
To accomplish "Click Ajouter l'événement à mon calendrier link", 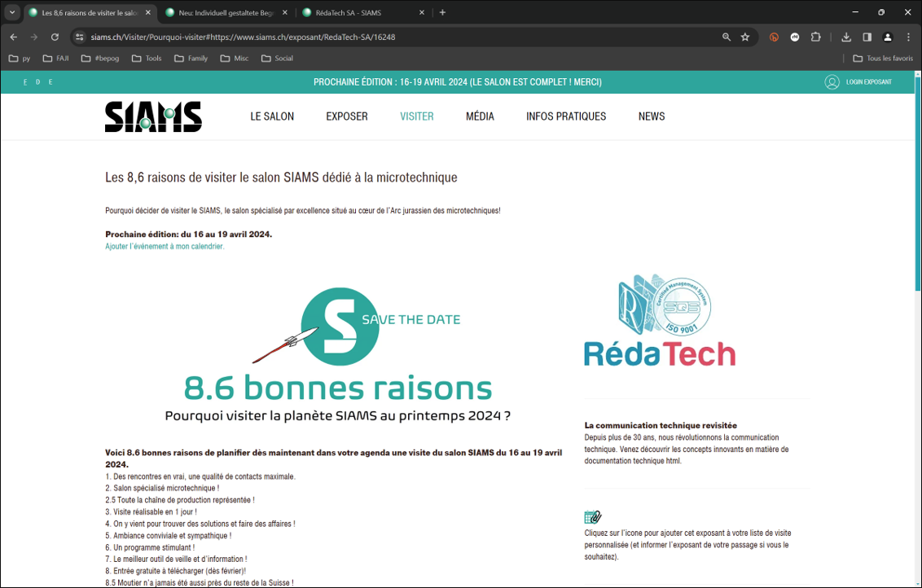I will tap(165, 247).
